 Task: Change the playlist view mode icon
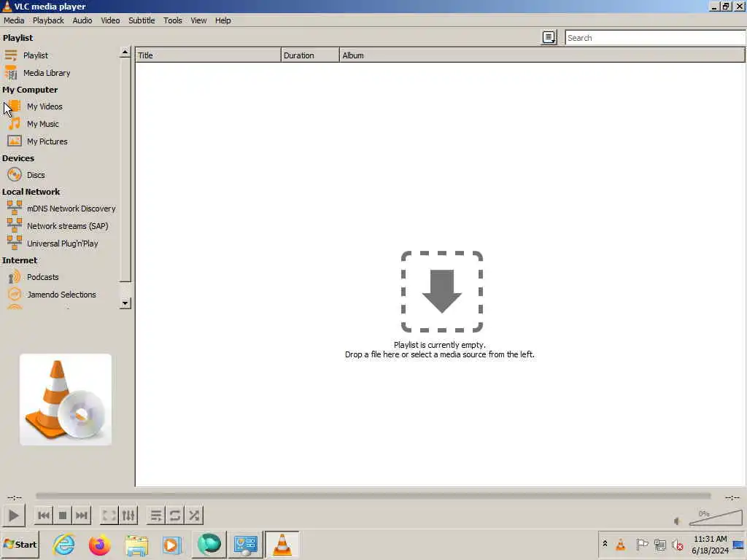click(549, 38)
